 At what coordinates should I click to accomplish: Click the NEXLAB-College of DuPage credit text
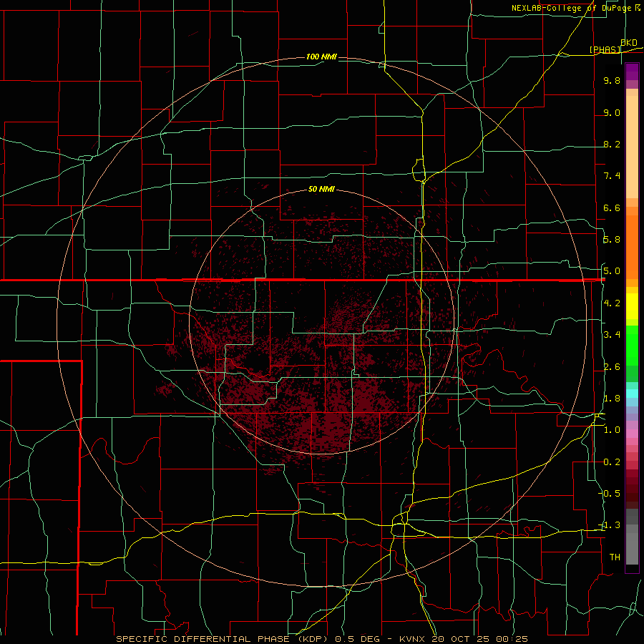coord(571,8)
